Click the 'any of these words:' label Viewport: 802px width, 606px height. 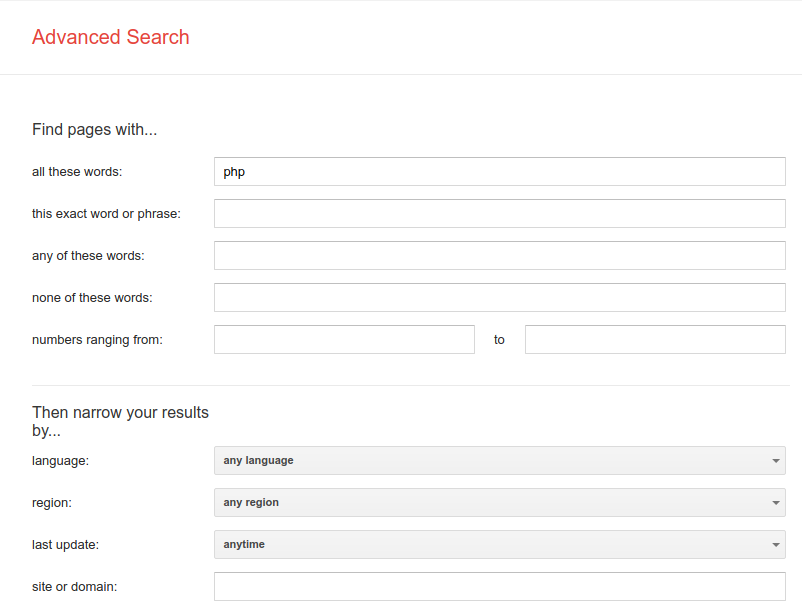88,256
